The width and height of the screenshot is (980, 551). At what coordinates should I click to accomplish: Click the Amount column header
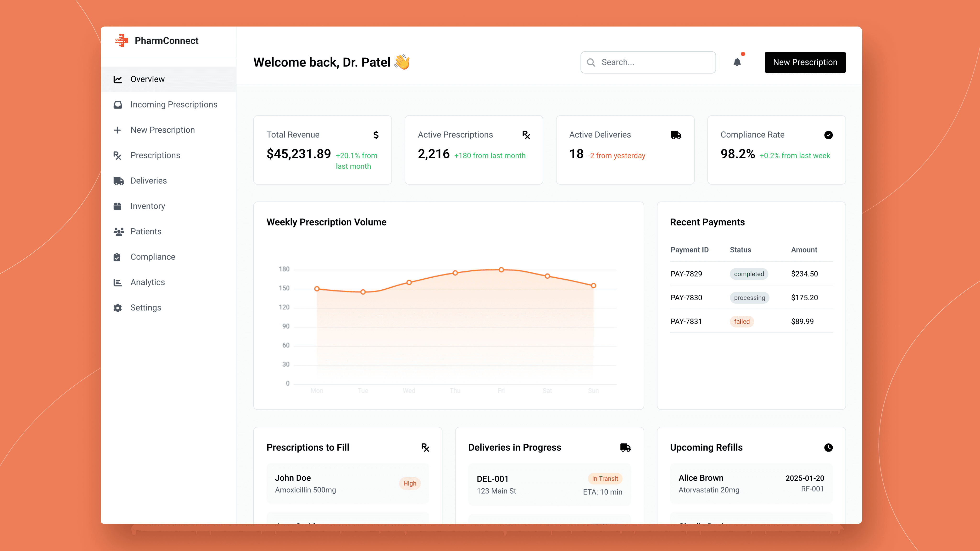pyautogui.click(x=804, y=250)
